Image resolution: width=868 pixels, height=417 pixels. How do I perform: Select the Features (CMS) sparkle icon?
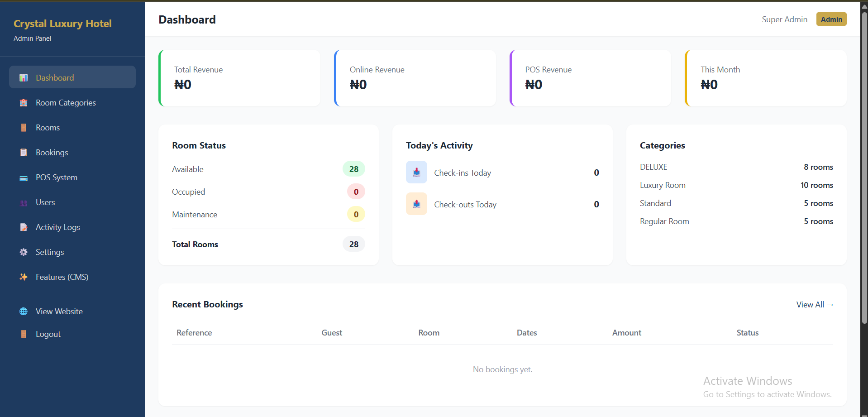[23, 277]
